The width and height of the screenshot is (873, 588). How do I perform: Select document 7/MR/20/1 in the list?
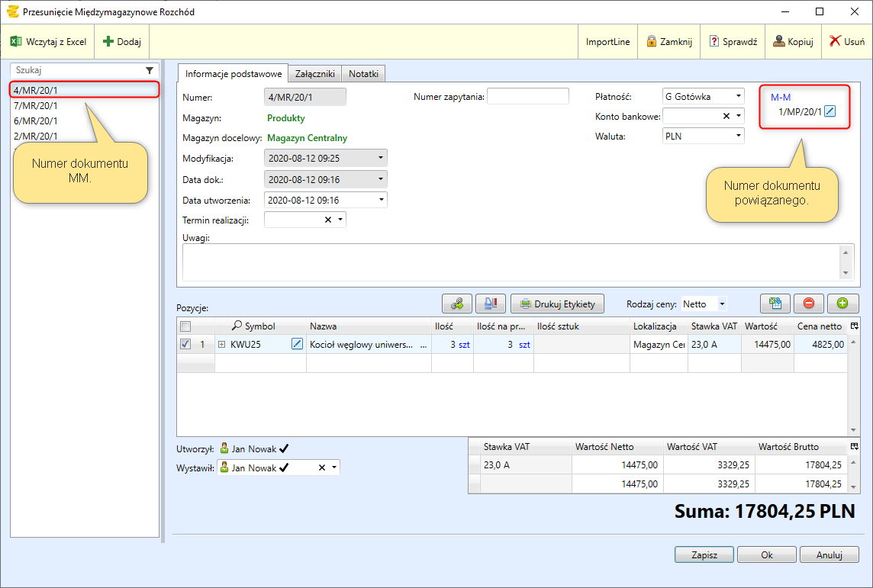coord(36,106)
